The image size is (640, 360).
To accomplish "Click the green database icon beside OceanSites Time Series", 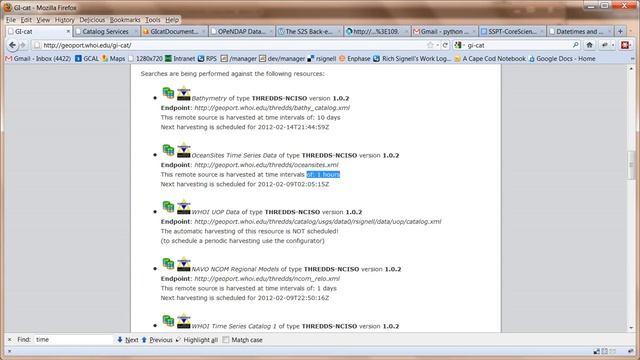I will 168,150.
